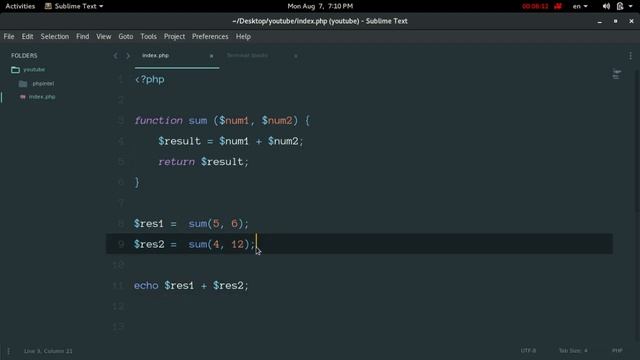Click '$res2' in the echo statement

pos(228,286)
